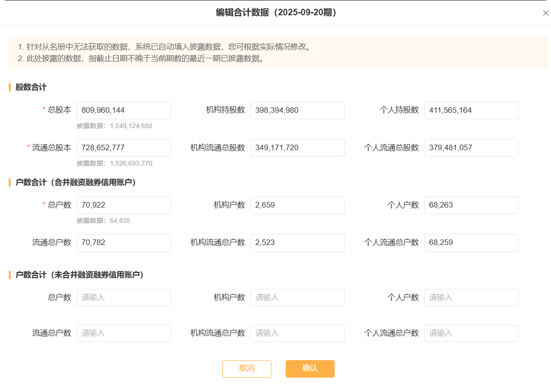The height and width of the screenshot is (392, 551).
Task: Edit 个人流通总户数 field showing 68,259
Action: (471, 243)
